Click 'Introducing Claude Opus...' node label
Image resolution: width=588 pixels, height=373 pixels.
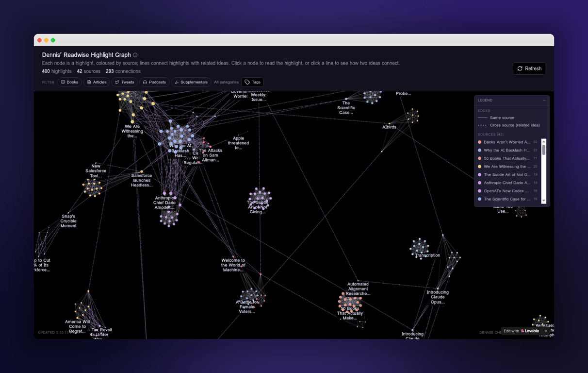pos(438,297)
